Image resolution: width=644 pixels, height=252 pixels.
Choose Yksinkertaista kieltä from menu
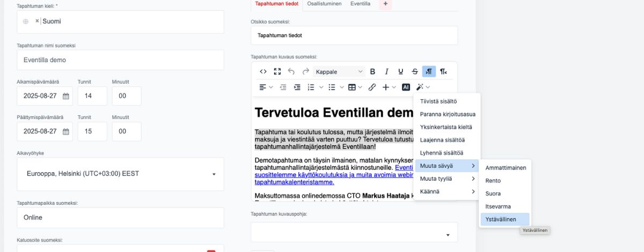click(447, 127)
